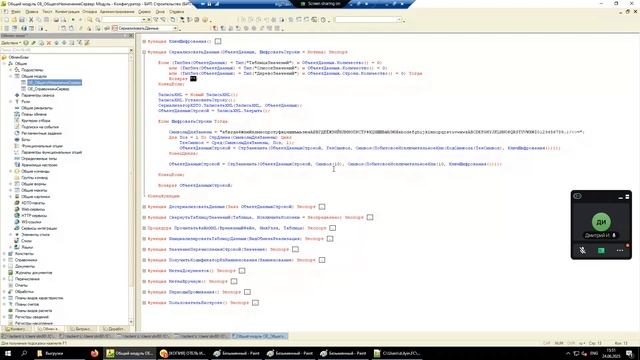Select Планы счетов in tree
The image size is (640, 360).
(27, 304)
